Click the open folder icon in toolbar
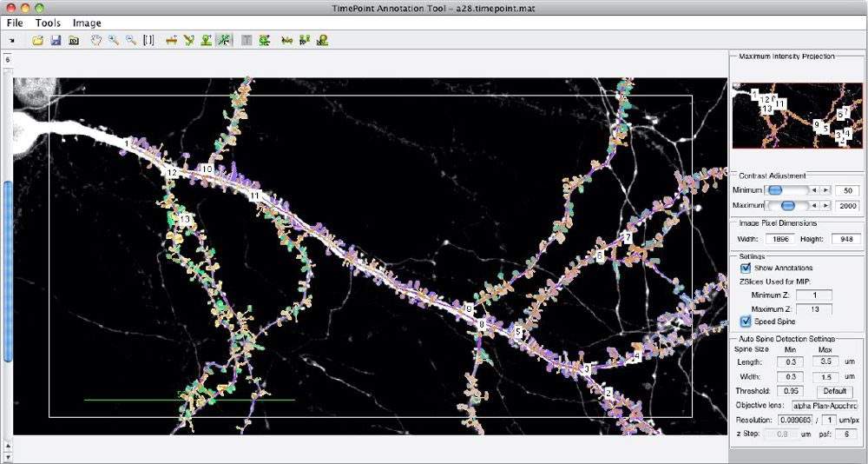This screenshot has height=464, width=868. click(38, 40)
